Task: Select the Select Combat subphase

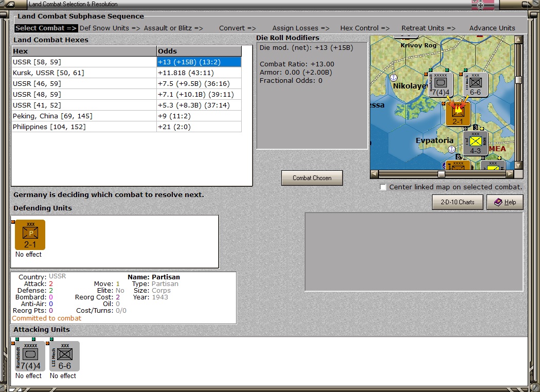Action: pyautogui.click(x=46, y=28)
